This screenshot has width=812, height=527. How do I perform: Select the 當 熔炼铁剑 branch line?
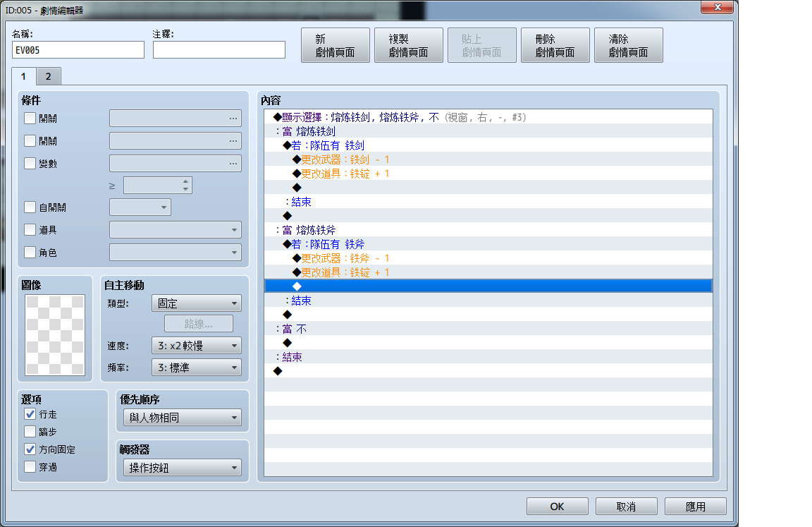pos(488,131)
